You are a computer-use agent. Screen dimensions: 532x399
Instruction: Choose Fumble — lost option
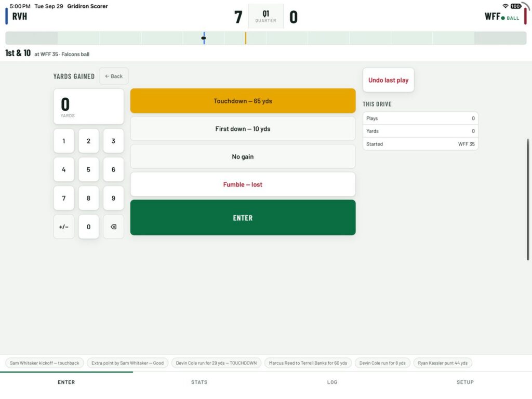click(x=243, y=184)
